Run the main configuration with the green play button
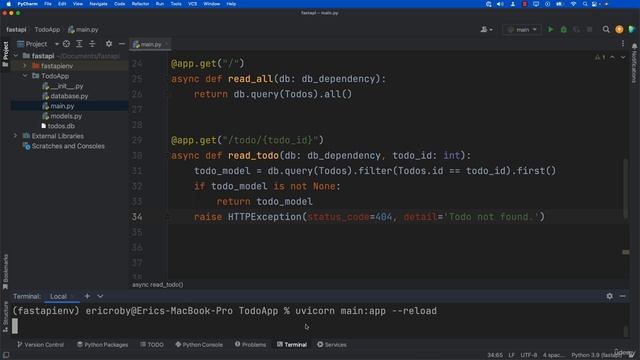640x360 pixels. coord(551,29)
